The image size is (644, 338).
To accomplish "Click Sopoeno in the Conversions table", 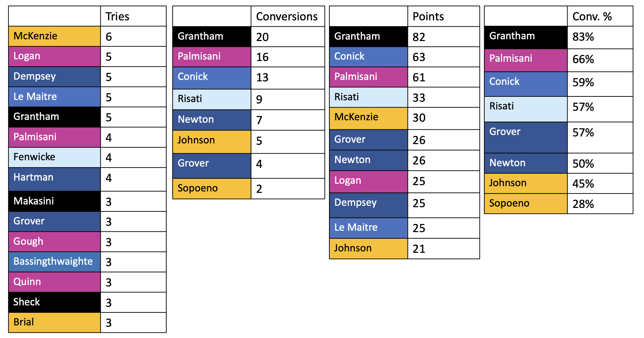I will pyautogui.click(x=212, y=188).
